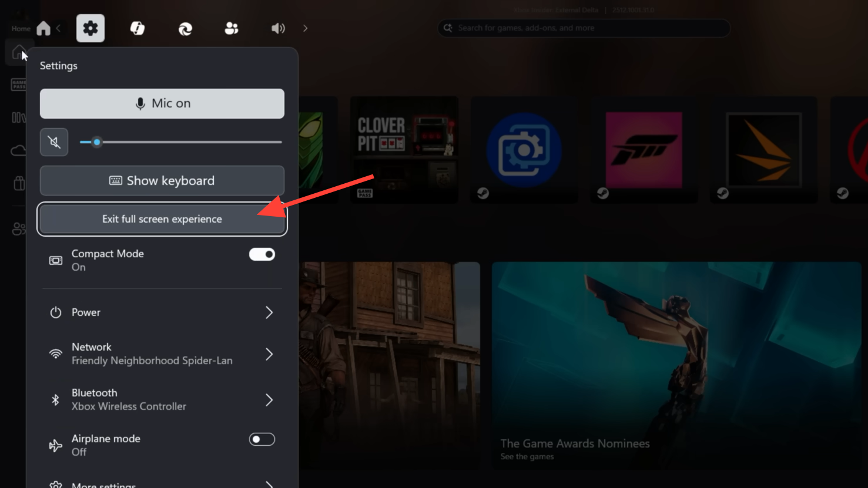Expand the Power options row

(162, 312)
